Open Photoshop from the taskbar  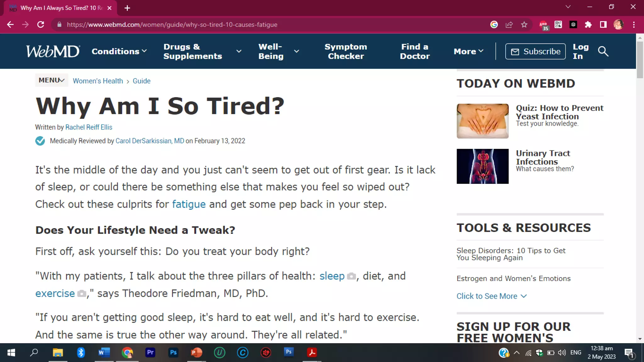(173, 352)
